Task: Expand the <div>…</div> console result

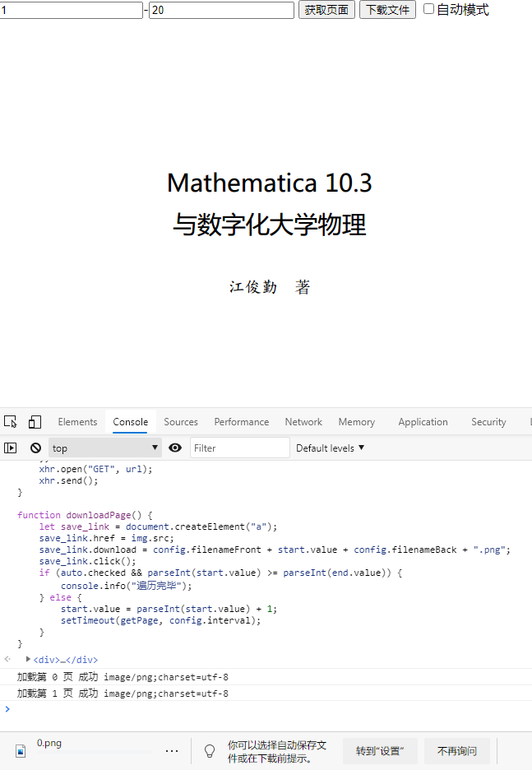Action: coord(28,659)
